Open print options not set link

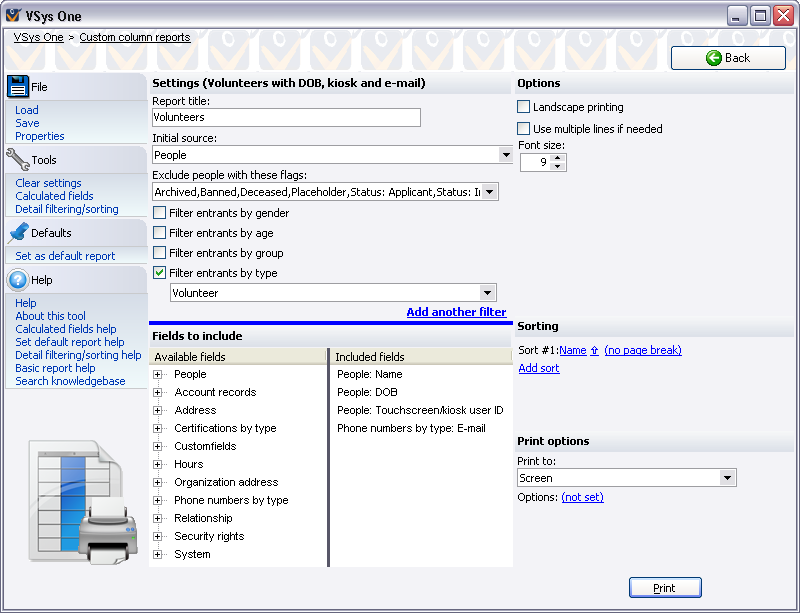coord(582,497)
